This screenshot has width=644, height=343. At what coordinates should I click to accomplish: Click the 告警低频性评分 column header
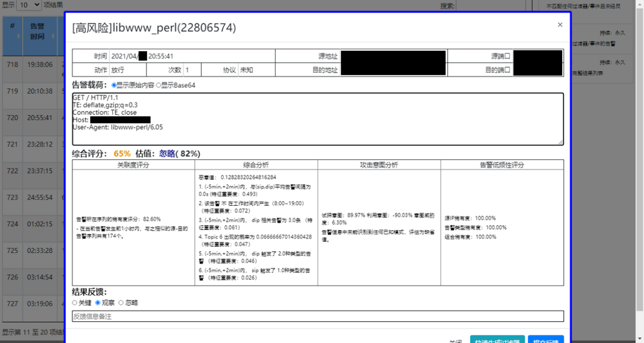coord(502,165)
